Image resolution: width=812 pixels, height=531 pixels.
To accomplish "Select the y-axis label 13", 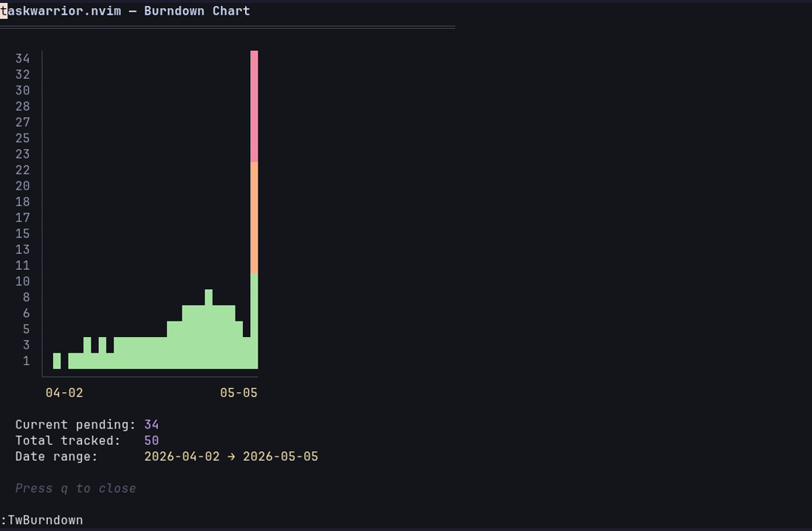I will 23,249.
